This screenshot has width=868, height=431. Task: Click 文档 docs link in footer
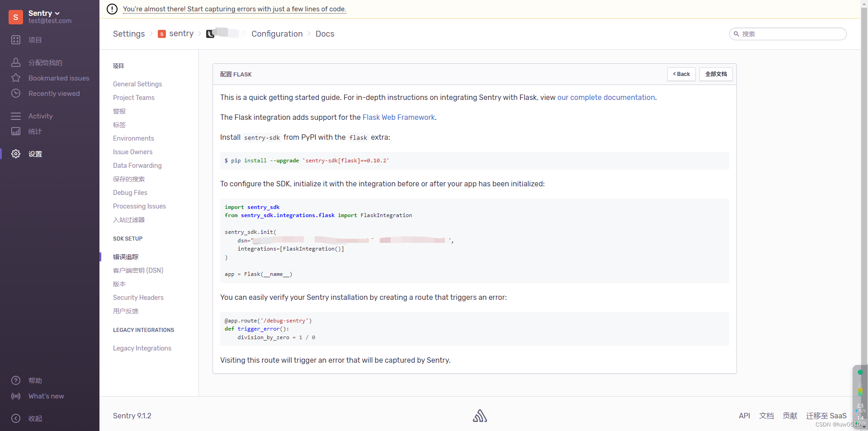(x=766, y=416)
